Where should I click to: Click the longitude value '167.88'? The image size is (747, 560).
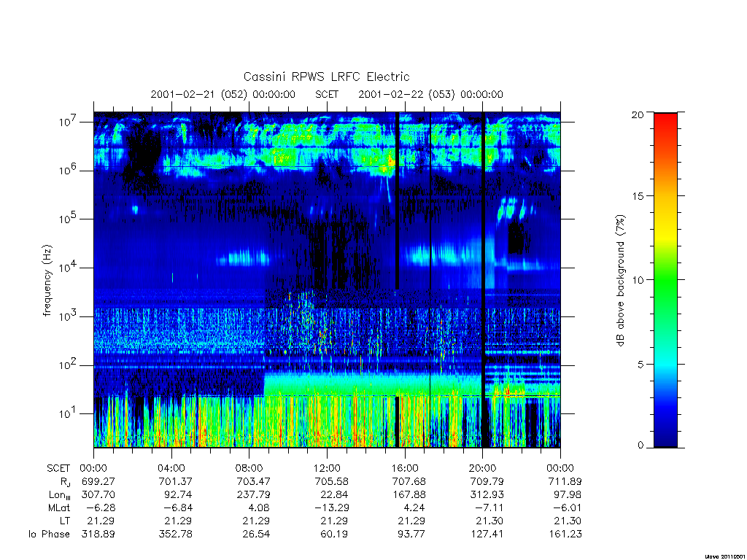(409, 495)
